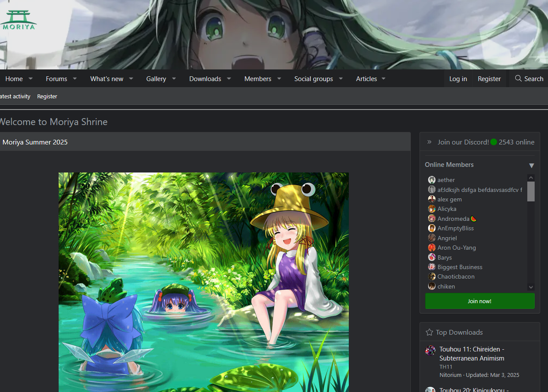The height and width of the screenshot is (392, 548).
Task: Click member name Andromeda
Action: (453, 219)
